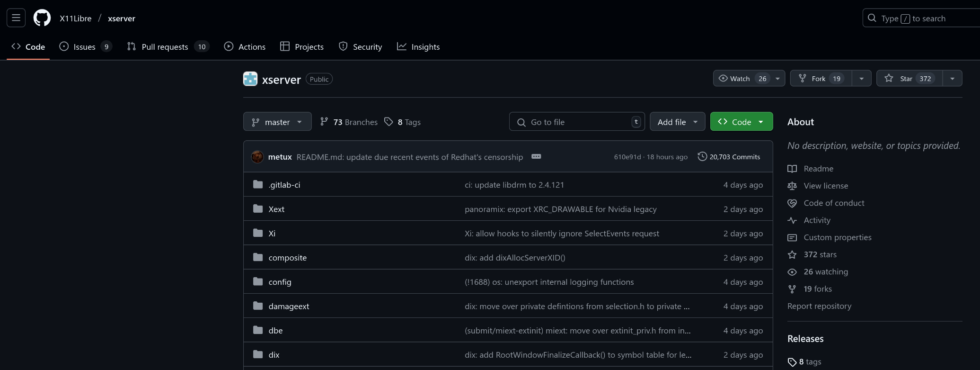
Task: Open the config folder
Action: [280, 282]
